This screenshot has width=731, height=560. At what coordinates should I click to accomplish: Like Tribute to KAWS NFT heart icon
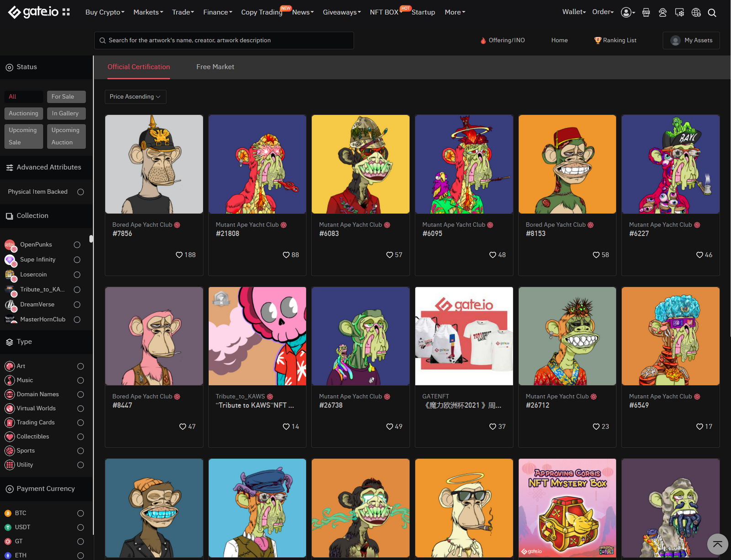tap(286, 427)
